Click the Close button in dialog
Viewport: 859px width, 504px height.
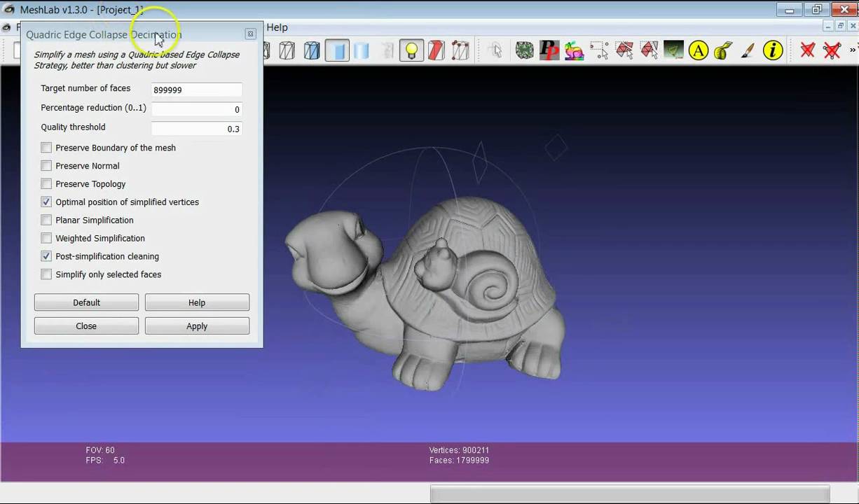coord(86,326)
